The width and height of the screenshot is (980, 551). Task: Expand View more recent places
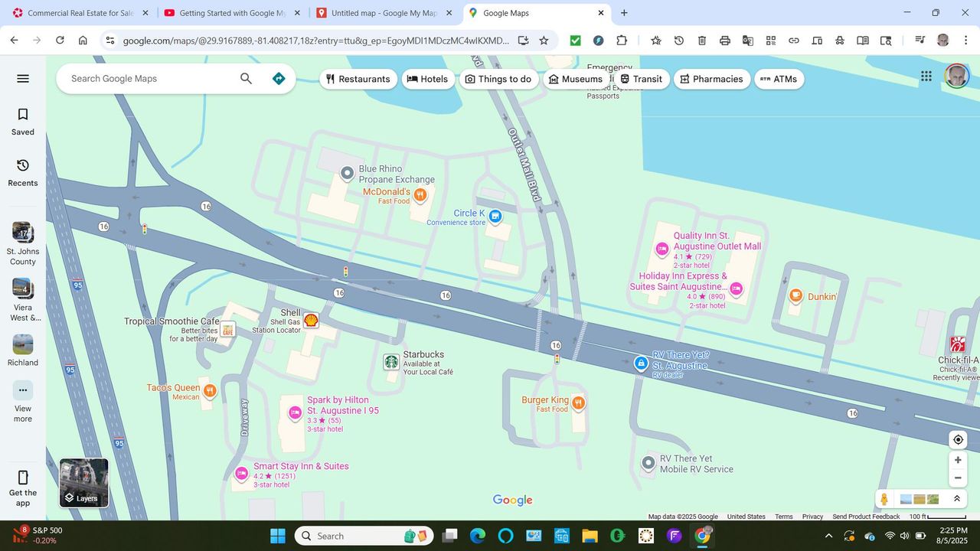pos(23,400)
